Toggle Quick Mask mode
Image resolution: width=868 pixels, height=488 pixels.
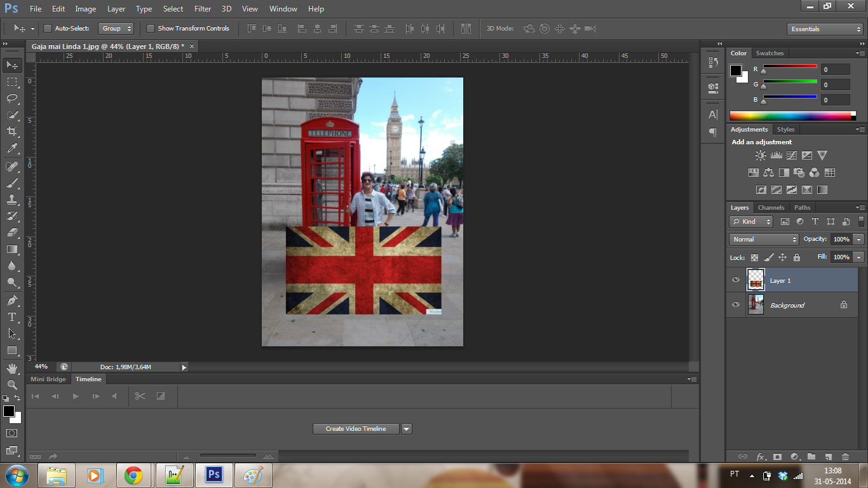tap(12, 433)
